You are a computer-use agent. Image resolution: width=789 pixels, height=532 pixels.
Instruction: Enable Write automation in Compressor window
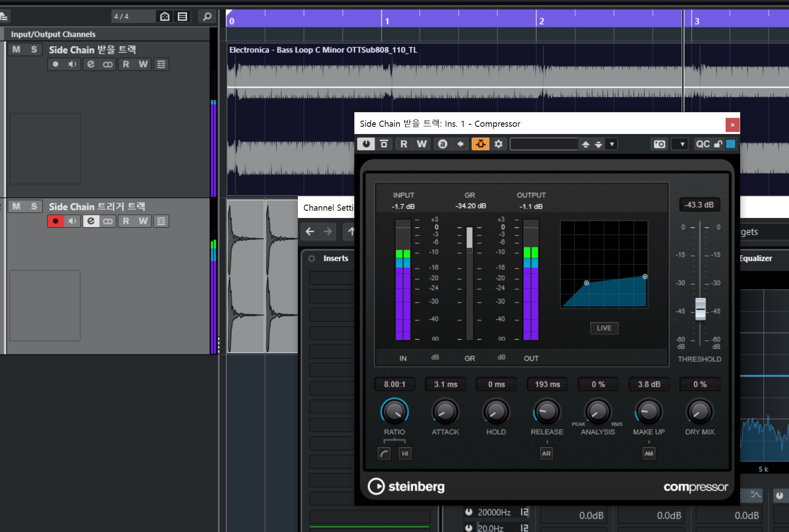pos(422,144)
